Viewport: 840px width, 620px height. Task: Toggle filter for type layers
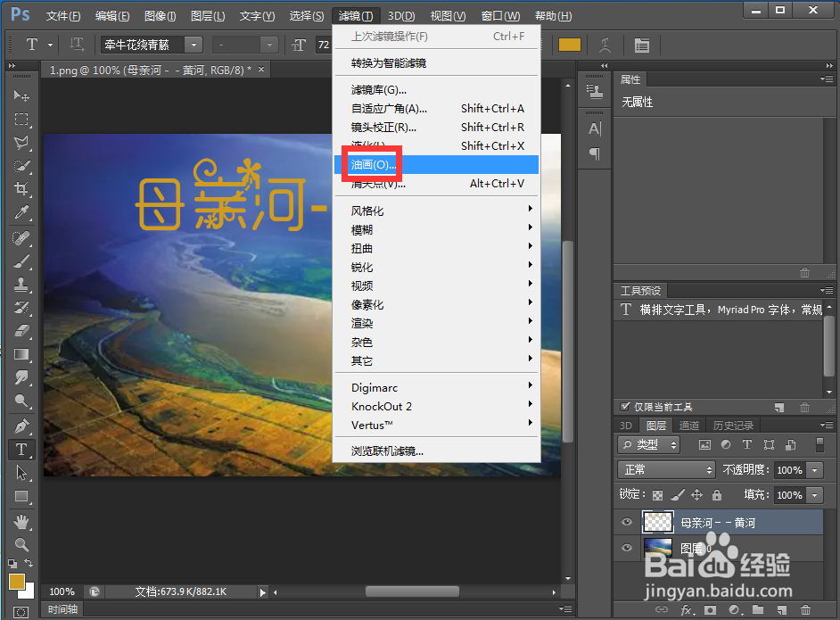(746, 444)
